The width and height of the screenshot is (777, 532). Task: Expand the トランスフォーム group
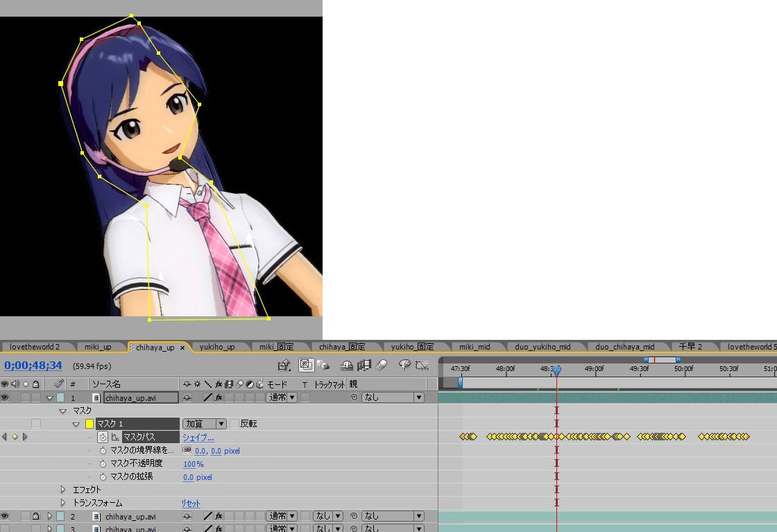(x=63, y=503)
